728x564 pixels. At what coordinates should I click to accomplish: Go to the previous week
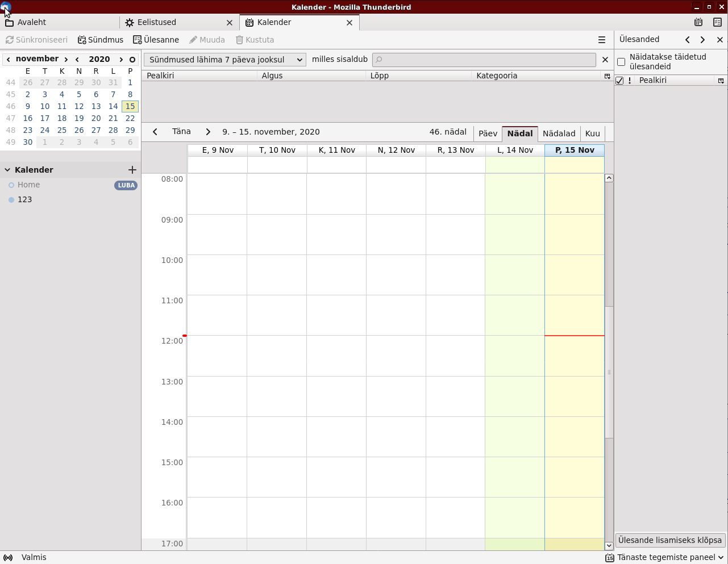point(155,132)
